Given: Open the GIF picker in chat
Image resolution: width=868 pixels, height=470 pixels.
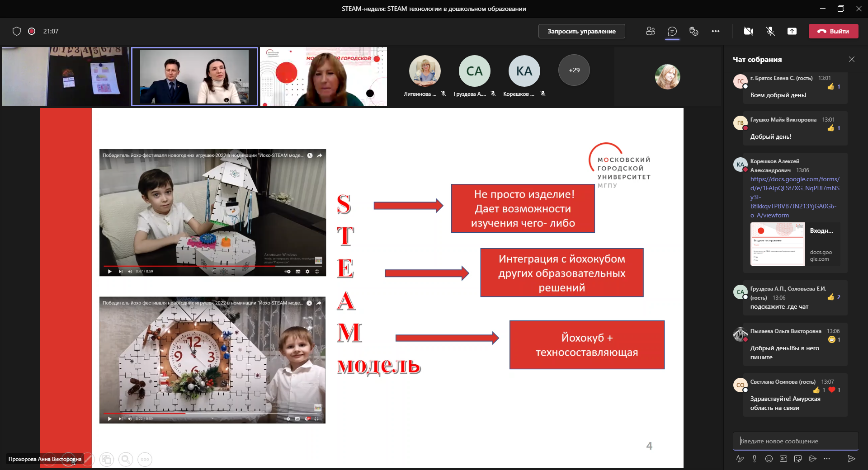Looking at the screenshot, I should (783, 459).
